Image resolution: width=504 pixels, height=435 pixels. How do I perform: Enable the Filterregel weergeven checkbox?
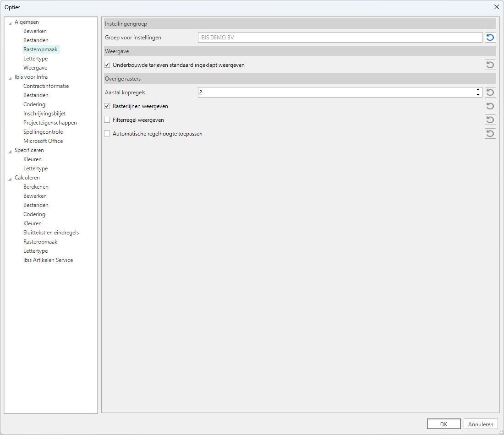(107, 120)
